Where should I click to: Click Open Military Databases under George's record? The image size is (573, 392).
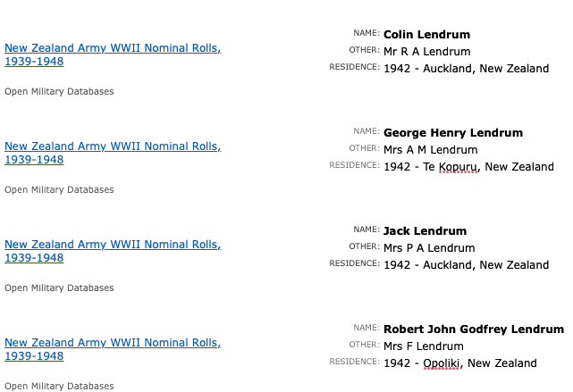(59, 189)
